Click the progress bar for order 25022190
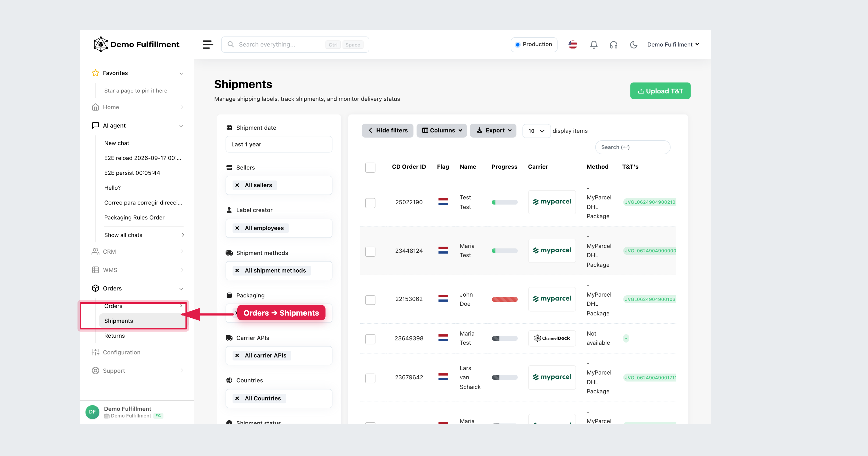This screenshot has height=456, width=868. tap(505, 202)
